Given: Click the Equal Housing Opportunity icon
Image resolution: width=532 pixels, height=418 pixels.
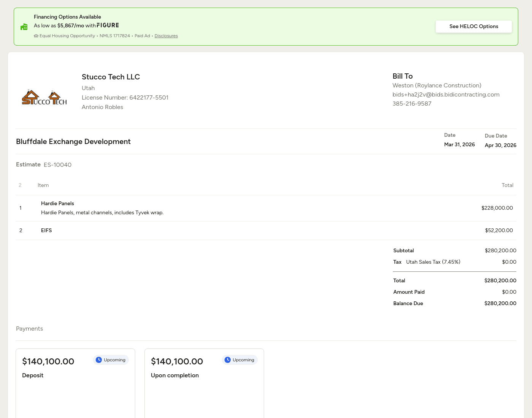Looking at the screenshot, I should [x=36, y=36].
